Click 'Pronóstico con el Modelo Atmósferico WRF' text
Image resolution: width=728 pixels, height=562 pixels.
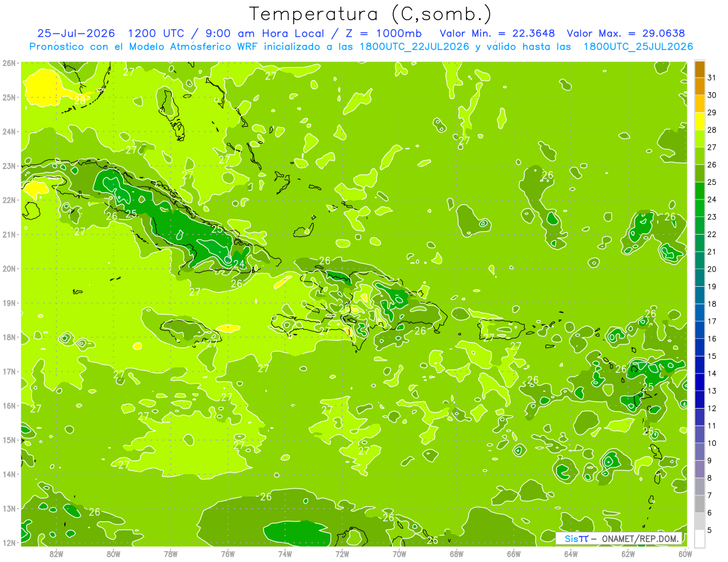pos(144,47)
